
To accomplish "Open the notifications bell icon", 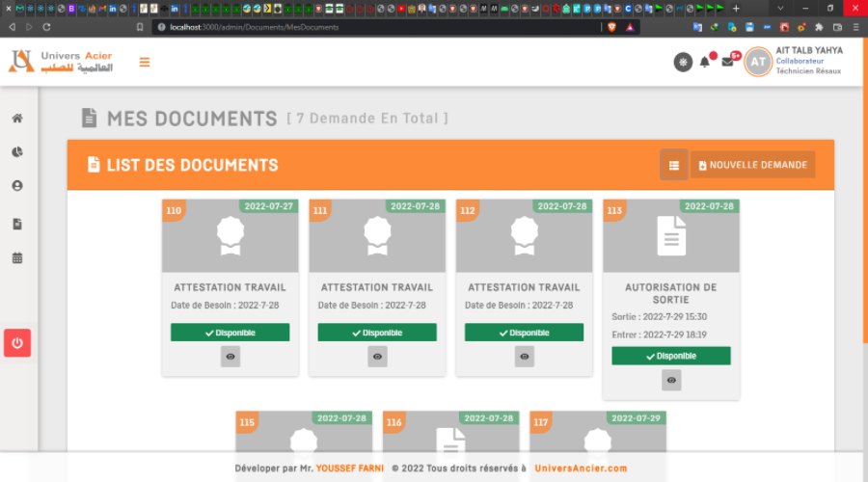I will [x=705, y=63].
